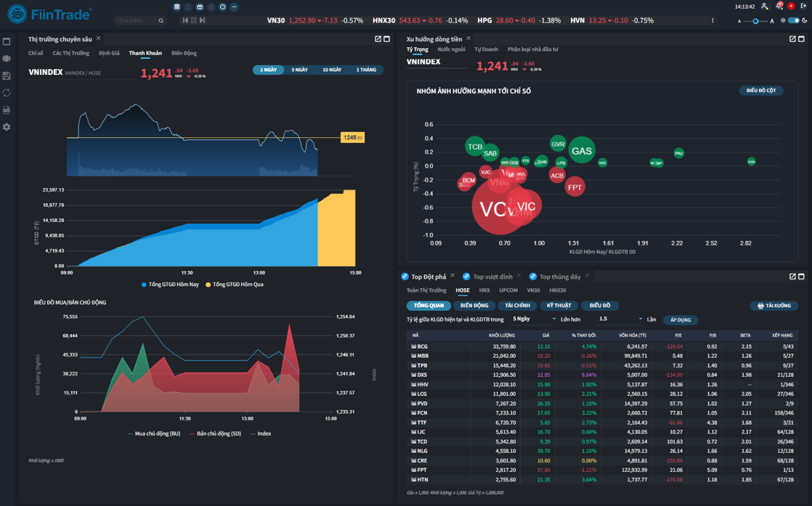The width and height of the screenshot is (812, 506).
Task: Maximize the Xu hướng dòng tiền panel
Action: click(801, 38)
